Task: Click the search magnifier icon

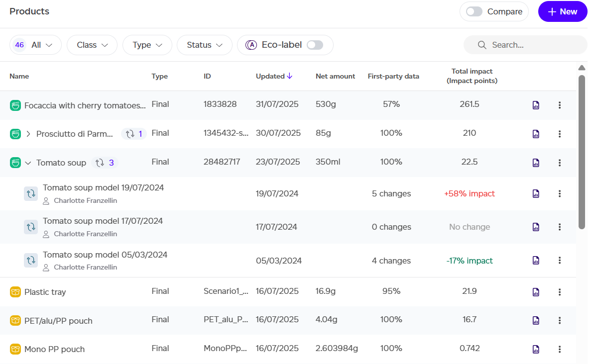Action: 481,45
